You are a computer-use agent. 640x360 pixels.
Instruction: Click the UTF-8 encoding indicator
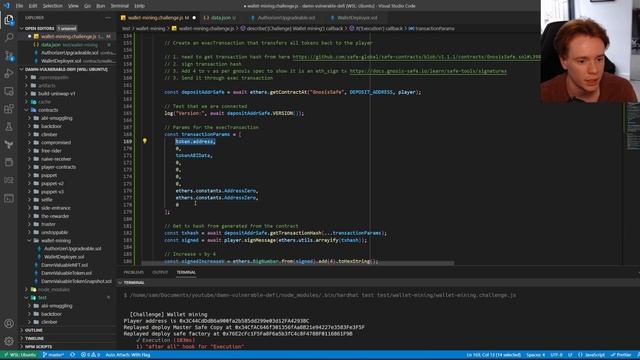556,355
